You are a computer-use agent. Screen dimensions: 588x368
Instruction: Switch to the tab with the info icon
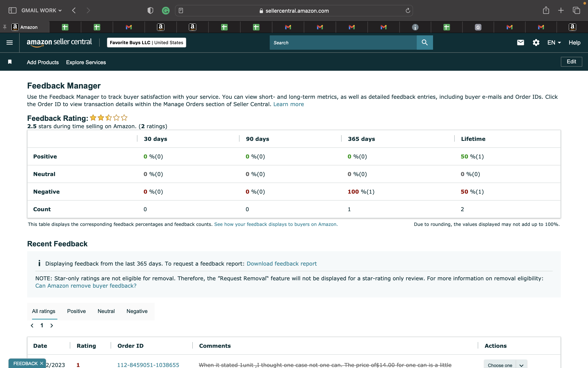(415, 27)
